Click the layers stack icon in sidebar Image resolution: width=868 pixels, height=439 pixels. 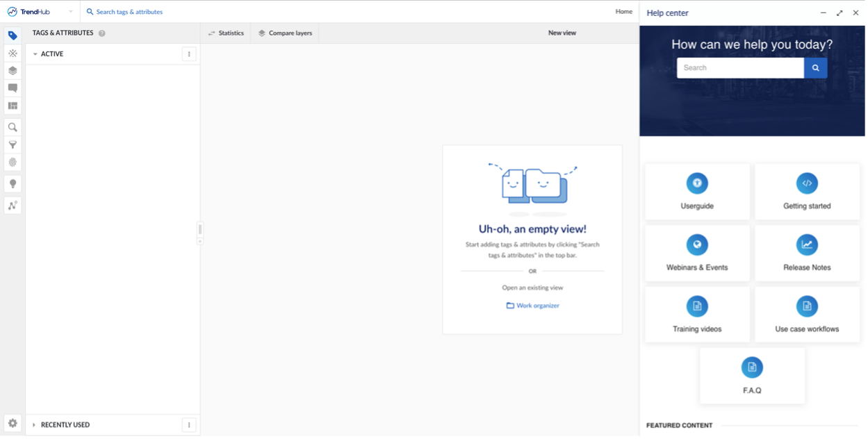coord(13,71)
